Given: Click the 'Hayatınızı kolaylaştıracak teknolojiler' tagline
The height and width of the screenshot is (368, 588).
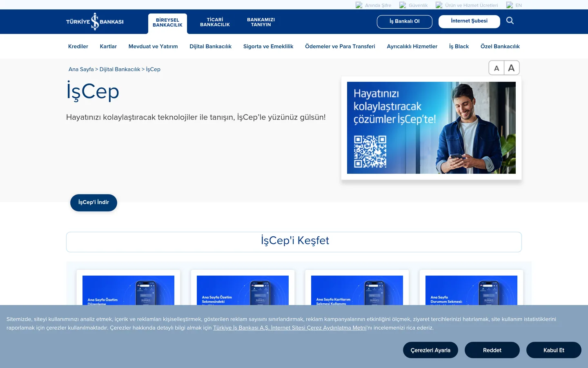Looking at the screenshot, I should pos(196,117).
